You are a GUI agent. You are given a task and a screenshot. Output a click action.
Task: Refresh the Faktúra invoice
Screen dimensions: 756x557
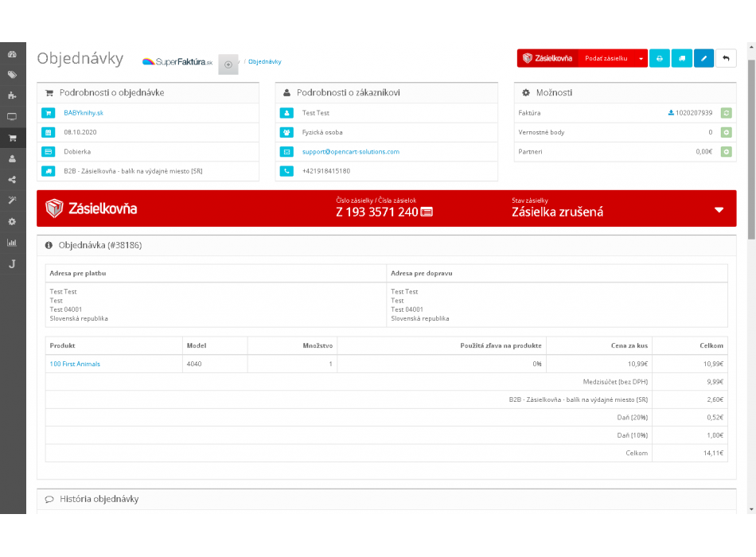click(x=726, y=113)
